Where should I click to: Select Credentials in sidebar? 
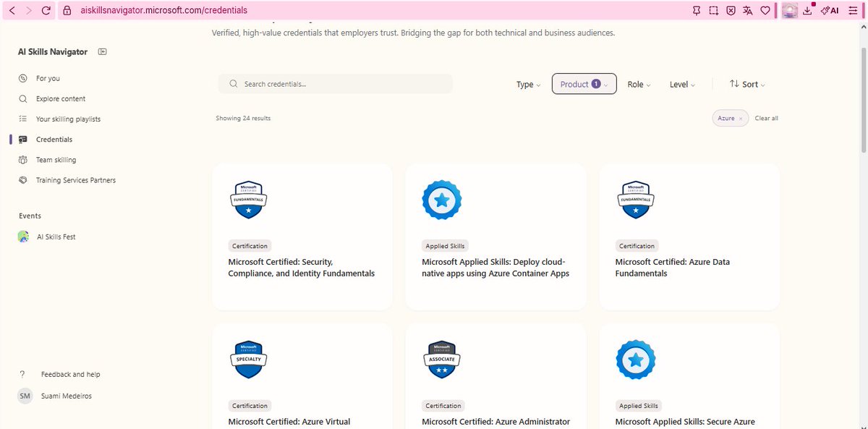click(54, 140)
